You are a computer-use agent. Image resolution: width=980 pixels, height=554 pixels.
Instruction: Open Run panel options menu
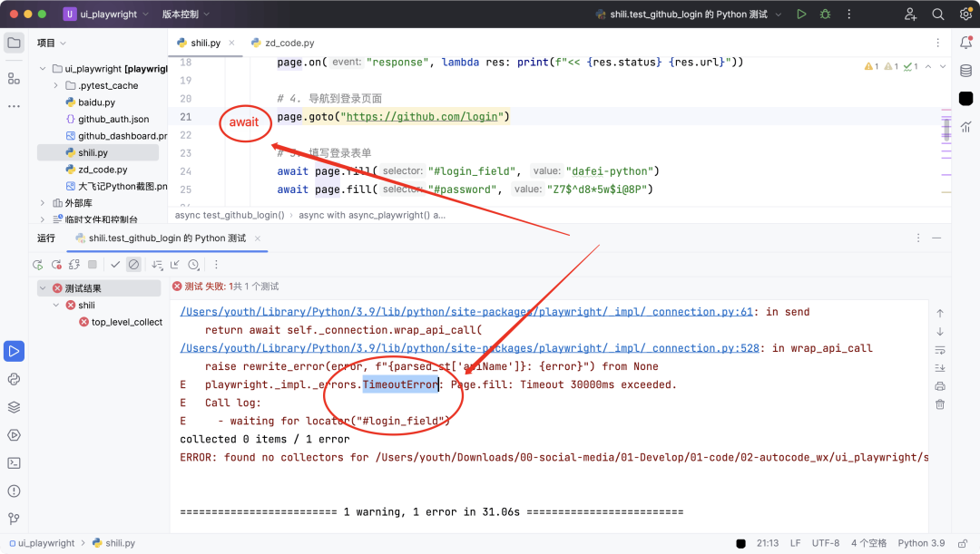918,238
